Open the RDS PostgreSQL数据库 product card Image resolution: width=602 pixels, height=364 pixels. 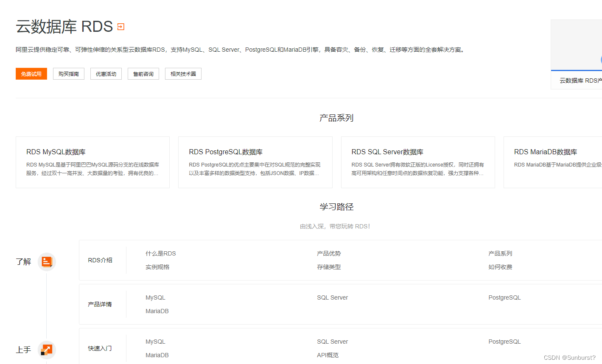click(x=255, y=162)
